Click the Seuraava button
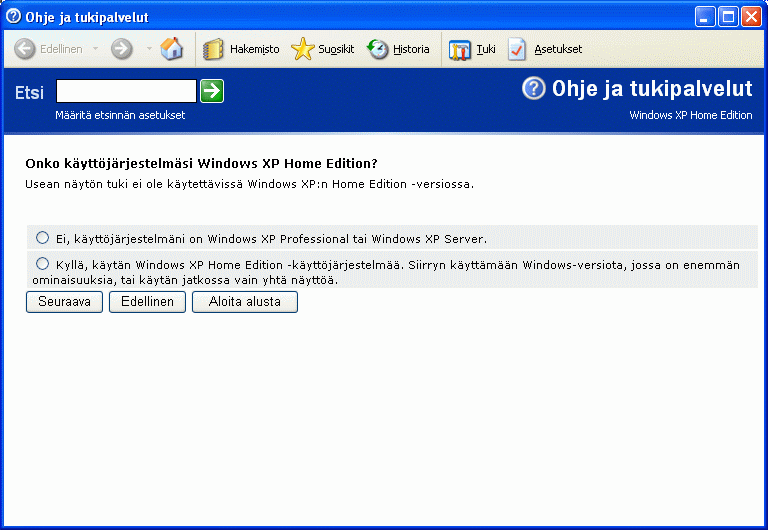This screenshot has width=768, height=530. coord(64,302)
